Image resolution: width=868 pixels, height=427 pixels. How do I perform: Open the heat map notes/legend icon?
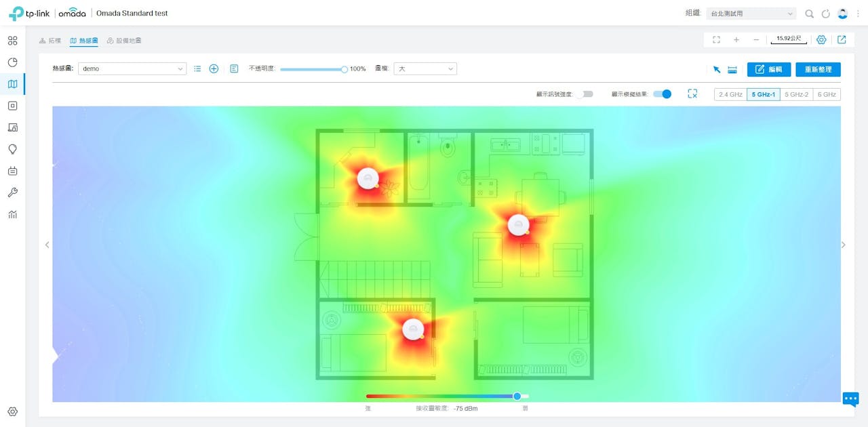[234, 68]
